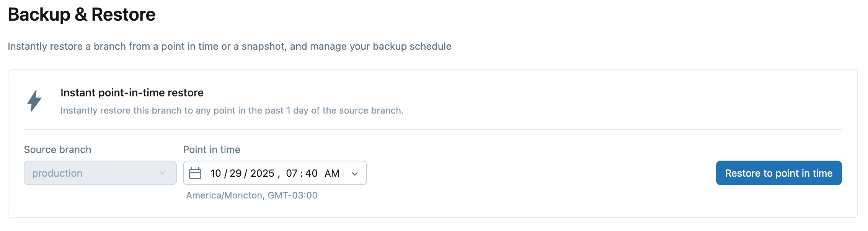The width and height of the screenshot is (868, 231).
Task: Select the hour field showing 07
Action: coord(292,173)
